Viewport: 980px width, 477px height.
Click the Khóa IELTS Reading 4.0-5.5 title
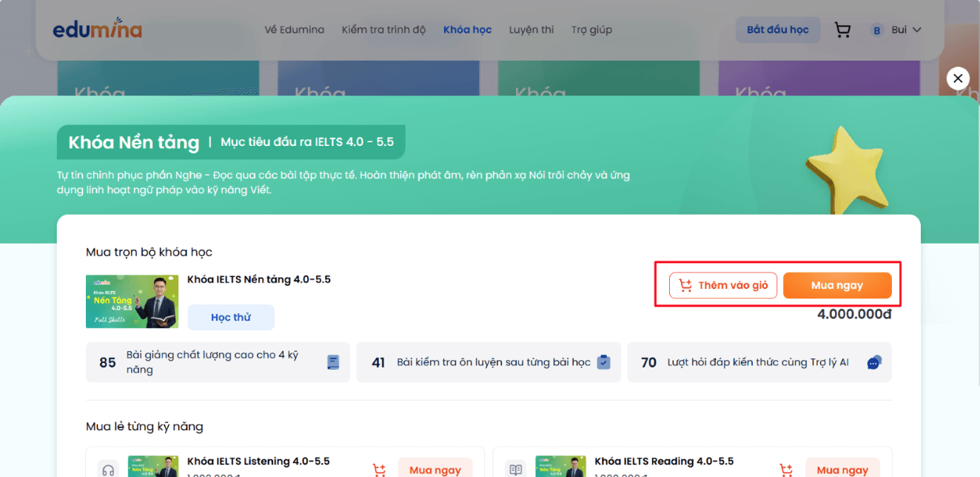tap(664, 461)
